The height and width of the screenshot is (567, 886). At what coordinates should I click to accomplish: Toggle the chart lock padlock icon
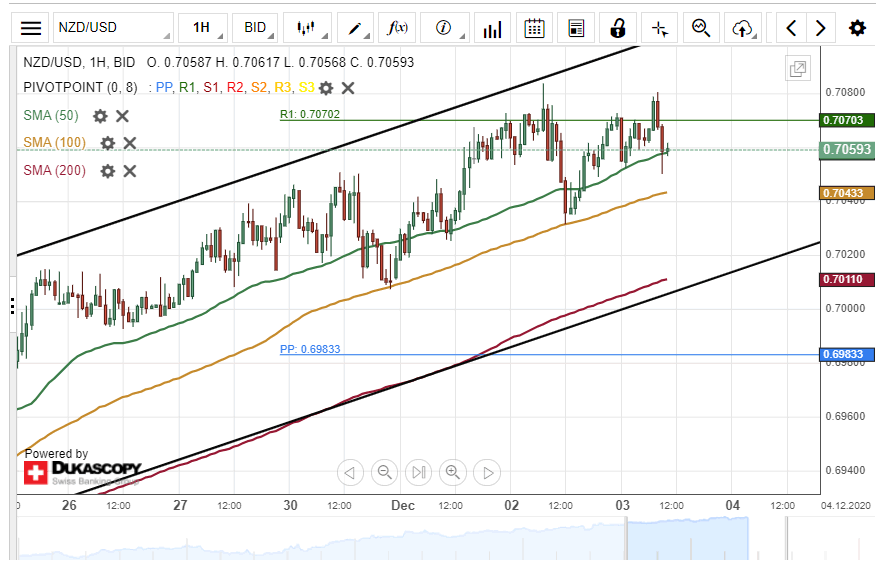pos(618,28)
